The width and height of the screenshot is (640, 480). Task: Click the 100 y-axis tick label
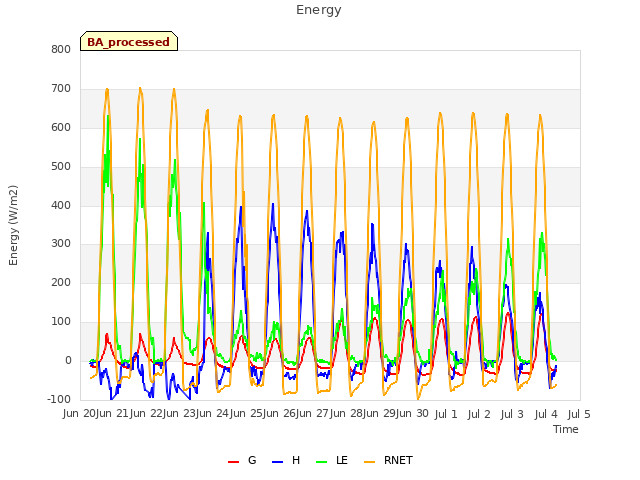click(x=61, y=322)
